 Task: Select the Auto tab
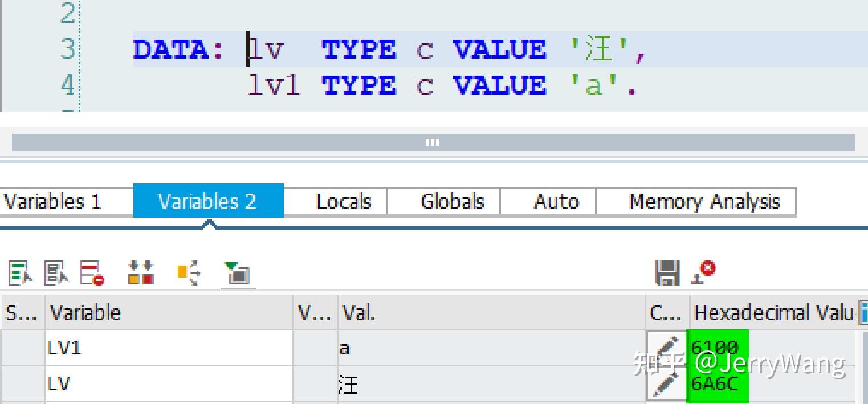pos(556,201)
